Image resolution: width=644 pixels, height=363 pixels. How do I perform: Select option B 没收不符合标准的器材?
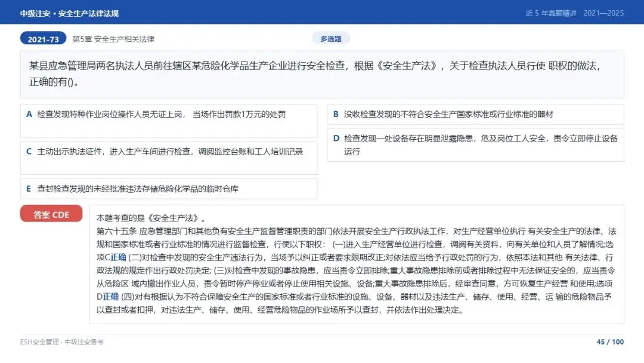point(476,114)
